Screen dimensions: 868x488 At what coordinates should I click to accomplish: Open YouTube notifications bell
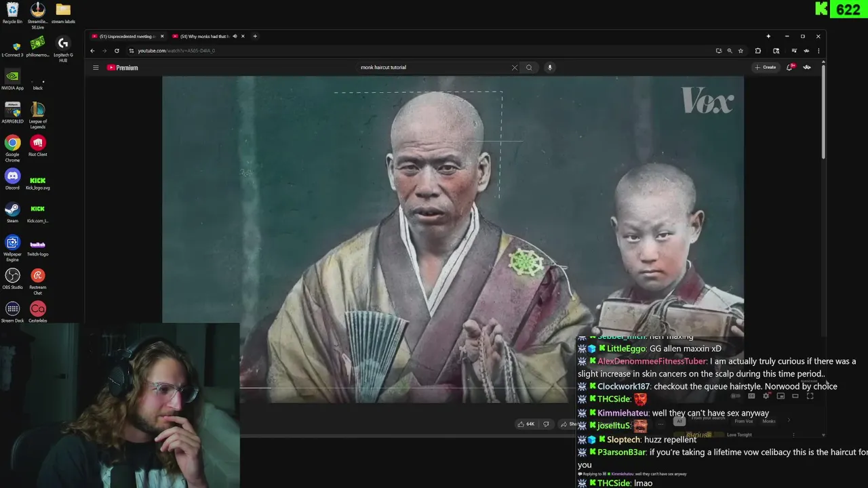point(790,67)
